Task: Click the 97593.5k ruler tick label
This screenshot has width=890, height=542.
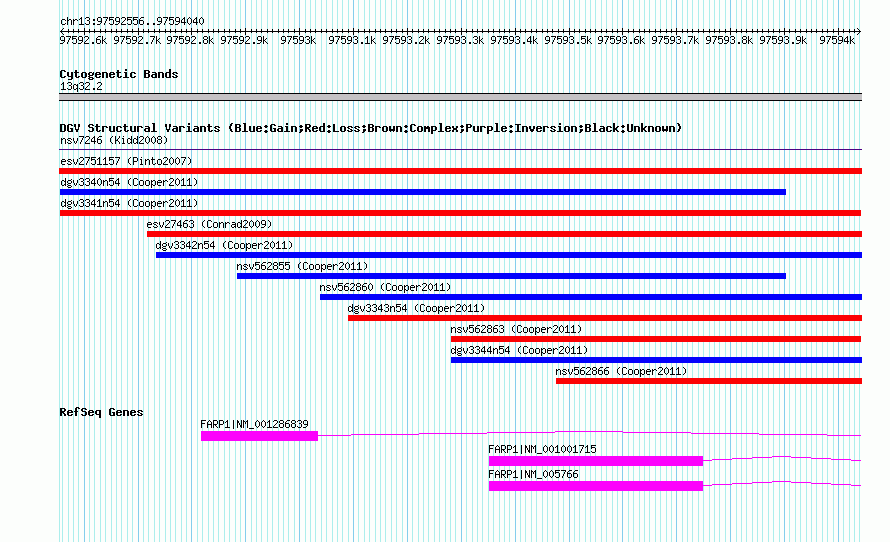Action: point(568,40)
